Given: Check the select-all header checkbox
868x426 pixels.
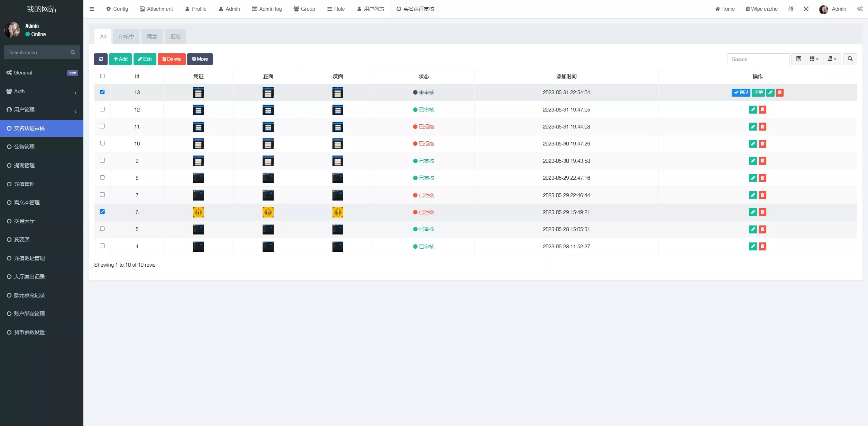Looking at the screenshot, I should [x=102, y=76].
